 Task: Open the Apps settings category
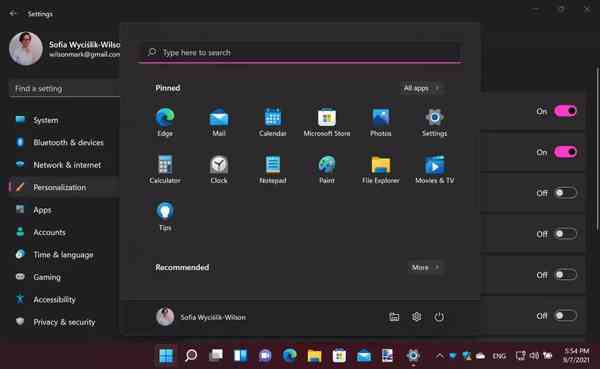pyautogui.click(x=64, y=210)
